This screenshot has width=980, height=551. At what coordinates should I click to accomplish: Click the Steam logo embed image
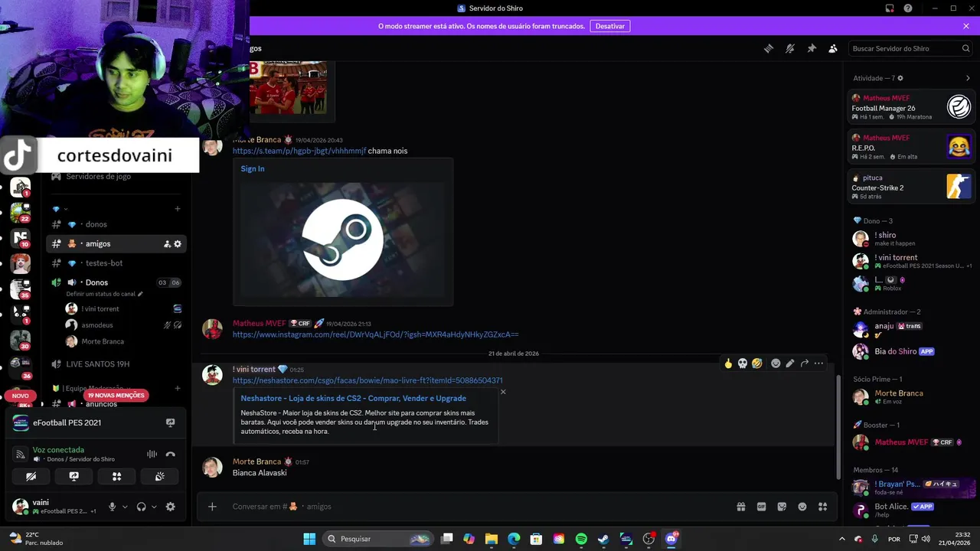342,239
